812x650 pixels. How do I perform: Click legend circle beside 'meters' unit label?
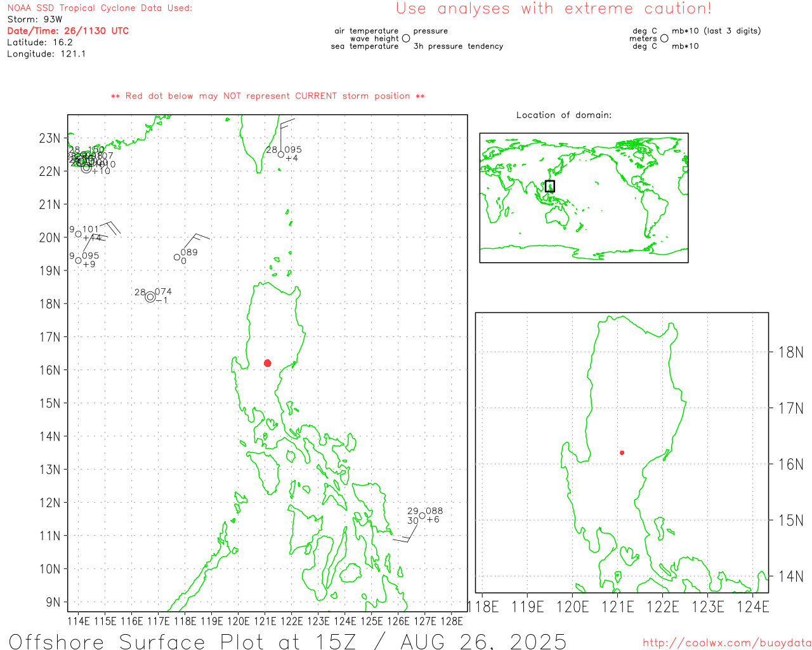pos(664,38)
